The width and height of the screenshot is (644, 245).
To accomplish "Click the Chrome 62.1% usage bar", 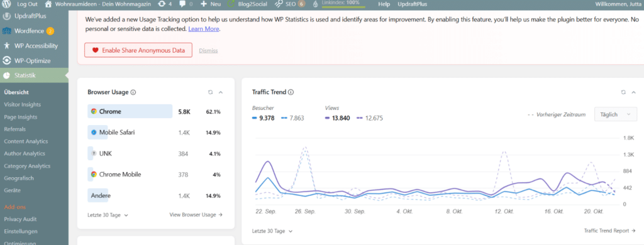I will 130,111.
